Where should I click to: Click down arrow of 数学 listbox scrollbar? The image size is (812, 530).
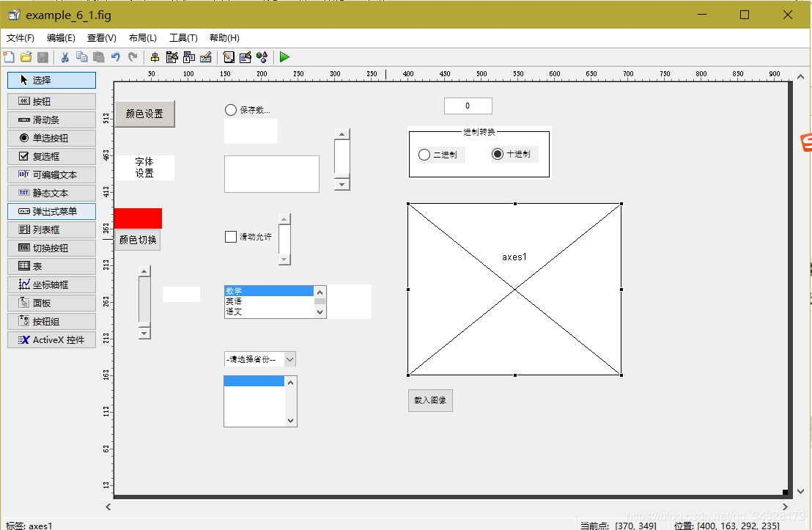tap(320, 312)
